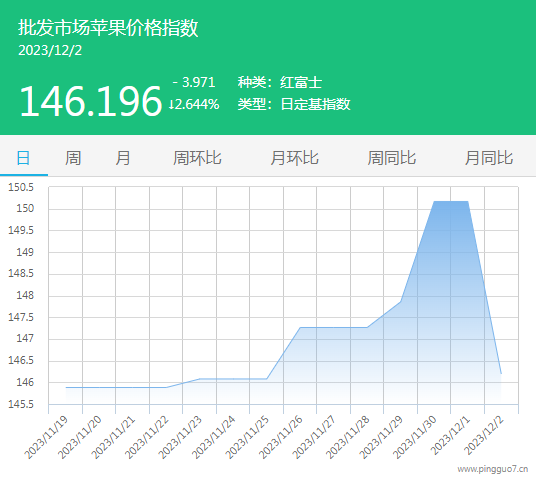Click the chart peak plateau near 2023/12/1
The height and width of the screenshot is (481, 536).
(x=451, y=202)
